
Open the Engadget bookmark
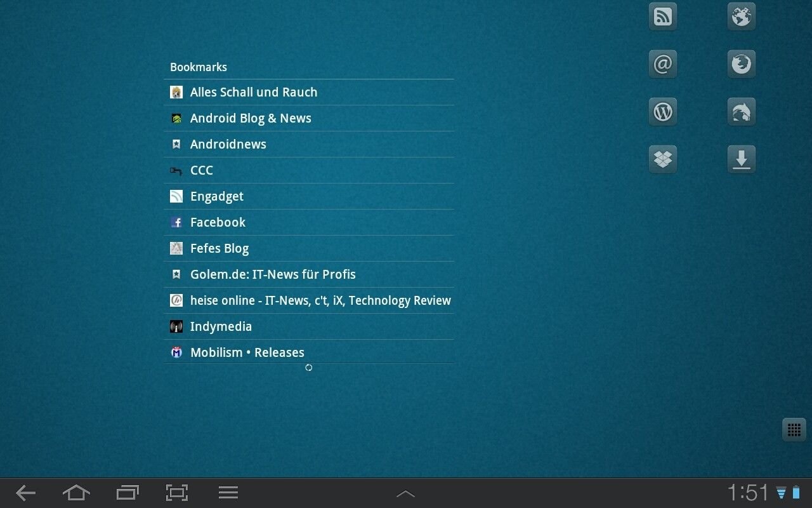click(309, 196)
